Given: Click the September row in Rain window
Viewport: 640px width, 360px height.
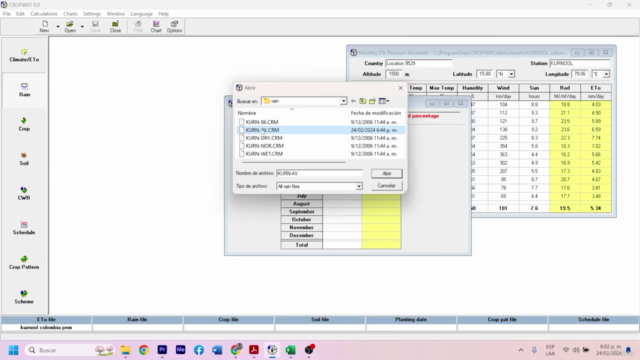Looking at the screenshot, I should pos(302,212).
